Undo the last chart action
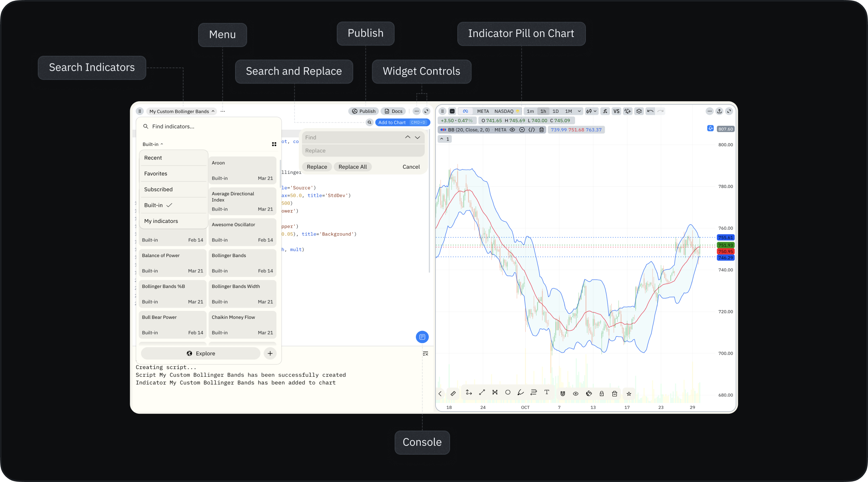 [x=650, y=111]
